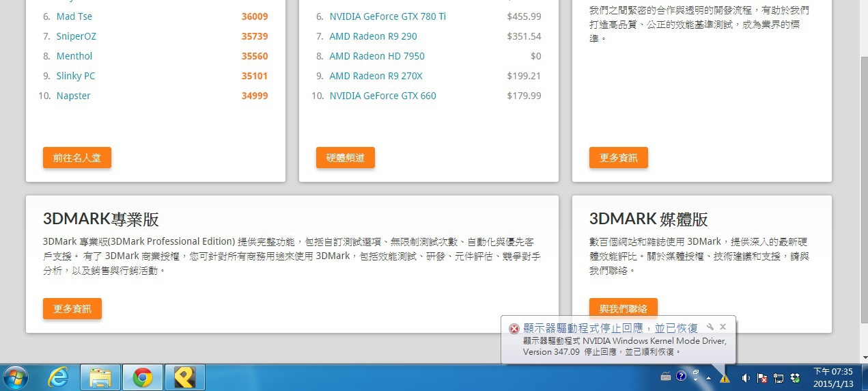The image size is (868, 391).
Task: Open NVIDIA GeForce GTX 660 link
Action: coord(382,96)
